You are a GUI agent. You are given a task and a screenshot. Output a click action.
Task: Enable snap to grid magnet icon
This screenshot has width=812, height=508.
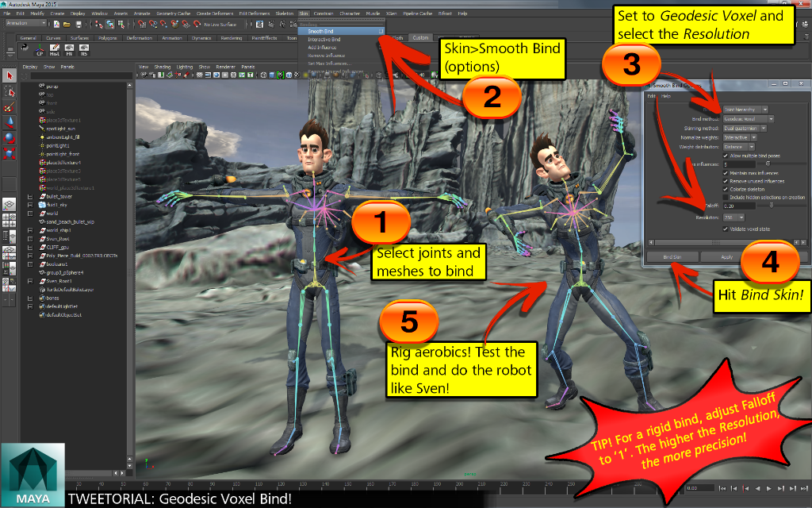tap(142, 24)
